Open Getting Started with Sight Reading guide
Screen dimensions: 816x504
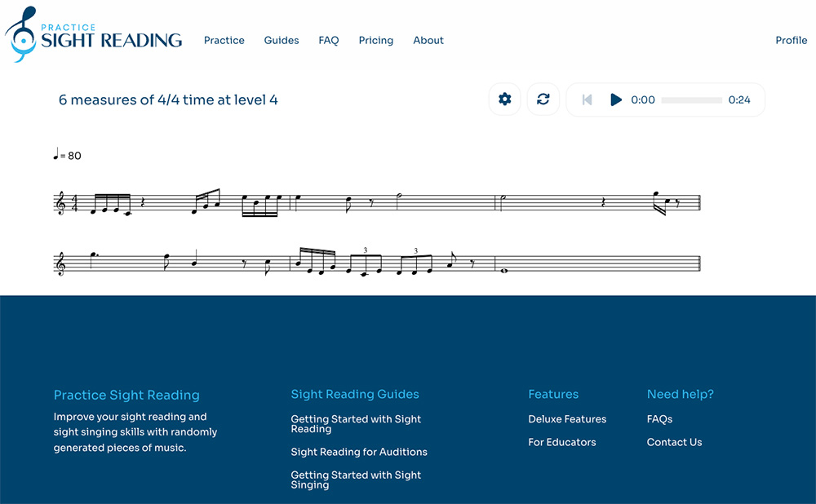(x=356, y=423)
